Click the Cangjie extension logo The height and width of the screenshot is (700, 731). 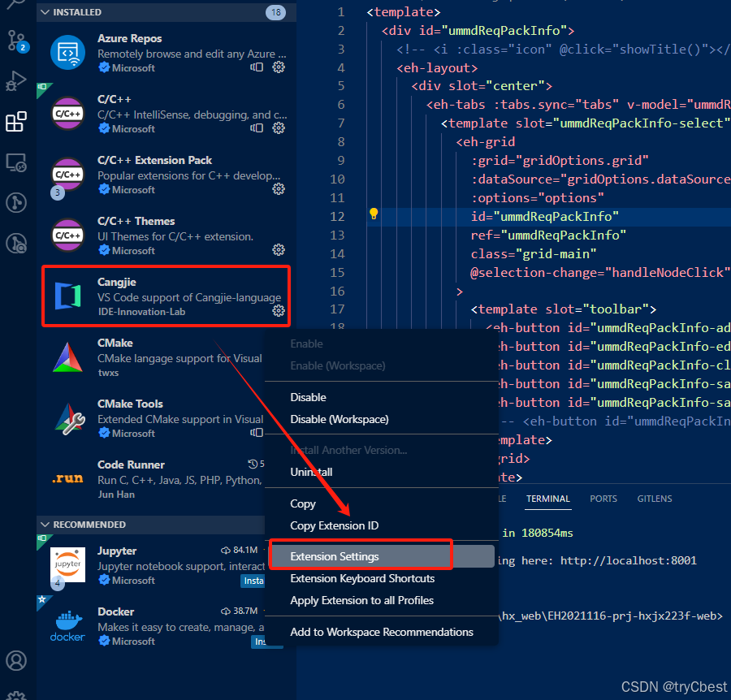coord(67,296)
